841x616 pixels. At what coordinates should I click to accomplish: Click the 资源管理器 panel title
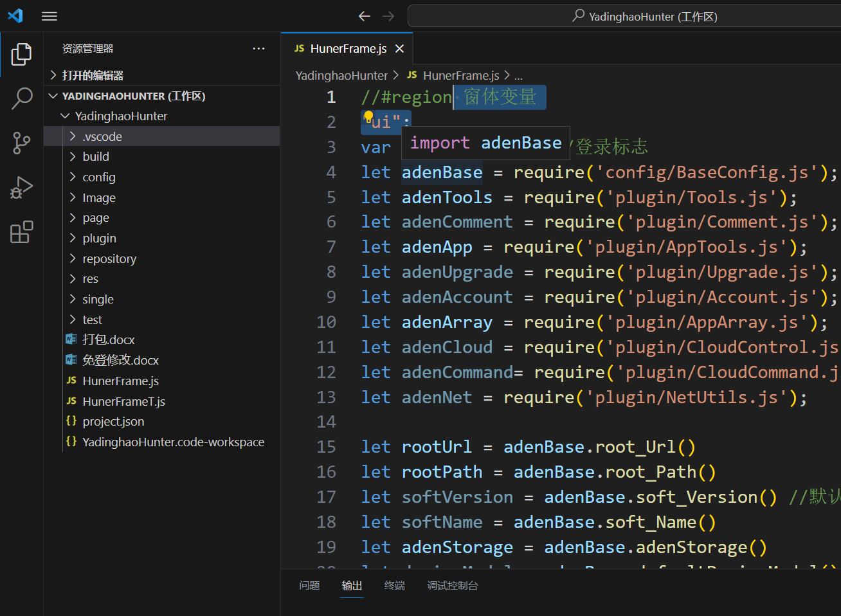(x=87, y=49)
